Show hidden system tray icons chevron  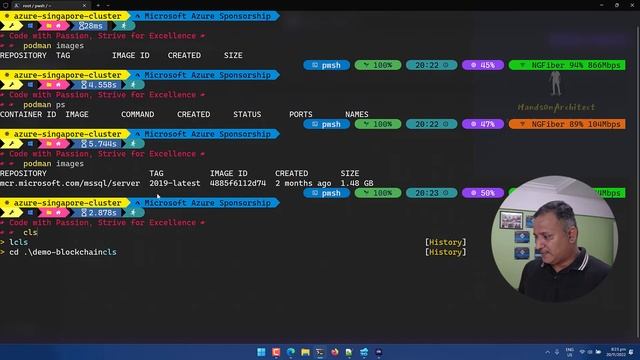click(x=547, y=352)
